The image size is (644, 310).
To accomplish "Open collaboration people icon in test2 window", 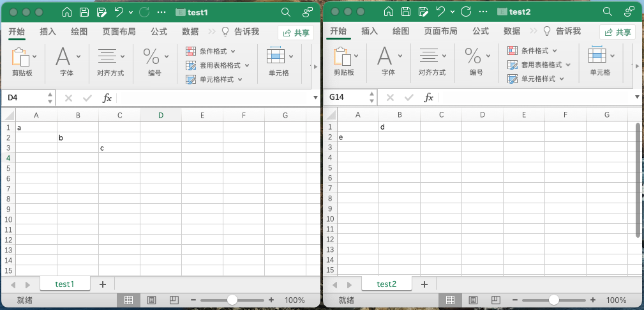I will point(629,12).
